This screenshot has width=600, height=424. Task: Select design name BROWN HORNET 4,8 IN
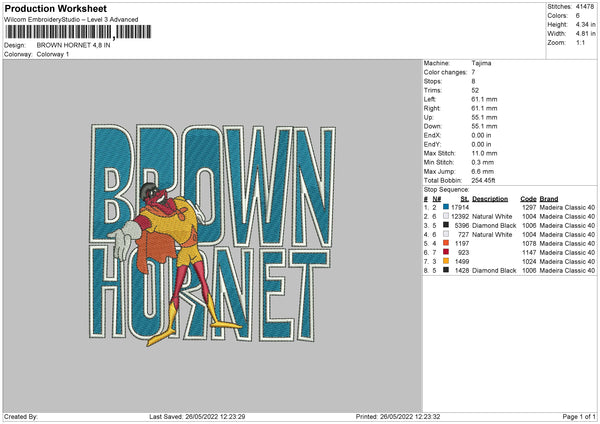click(x=73, y=45)
